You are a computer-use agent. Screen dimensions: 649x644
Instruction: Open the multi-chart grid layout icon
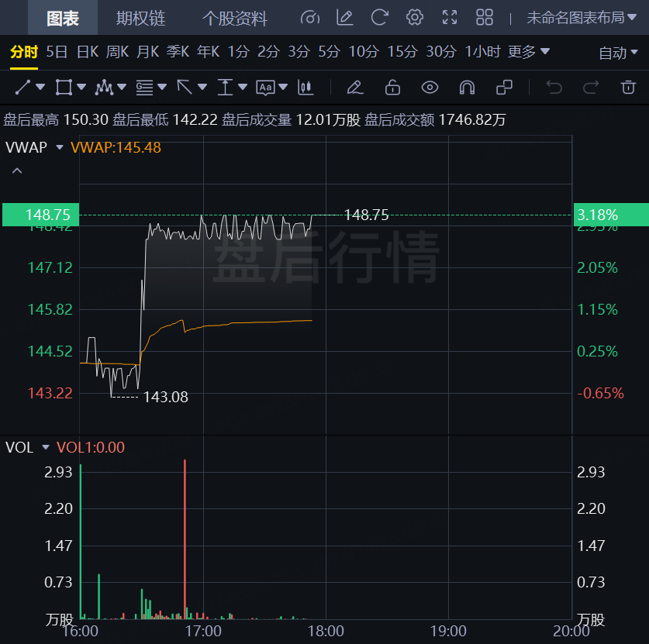point(485,17)
